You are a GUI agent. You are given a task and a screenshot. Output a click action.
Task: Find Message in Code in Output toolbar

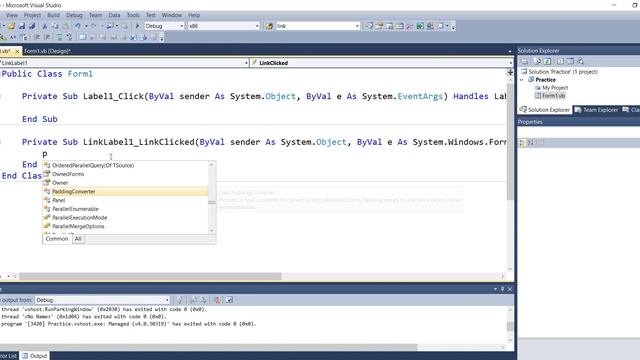(180, 300)
